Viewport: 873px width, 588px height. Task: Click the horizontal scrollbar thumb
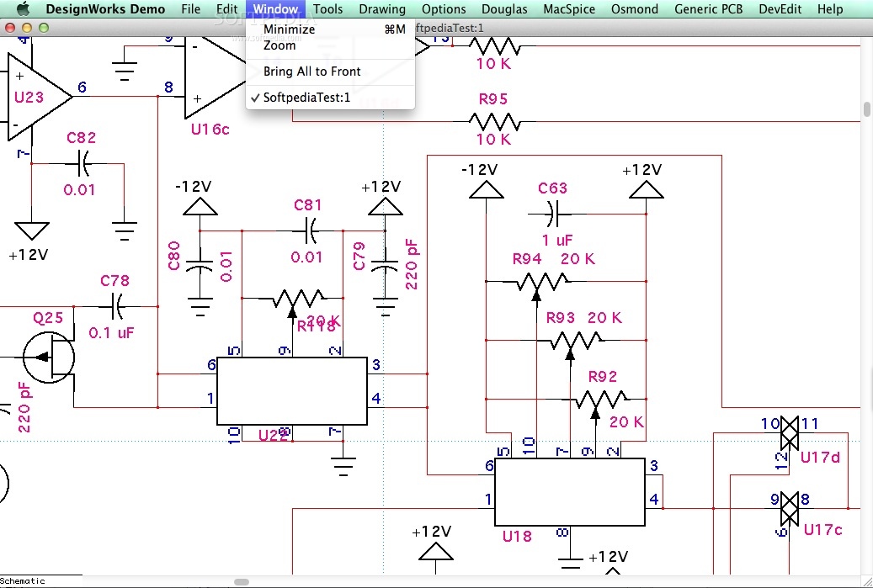click(x=242, y=582)
